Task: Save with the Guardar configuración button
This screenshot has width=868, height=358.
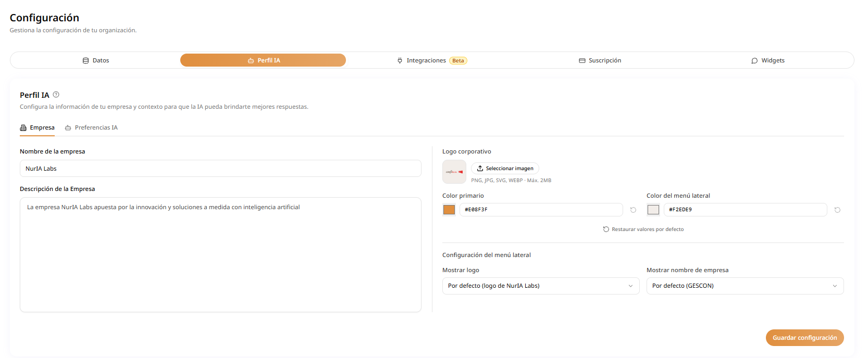Action: click(804, 338)
